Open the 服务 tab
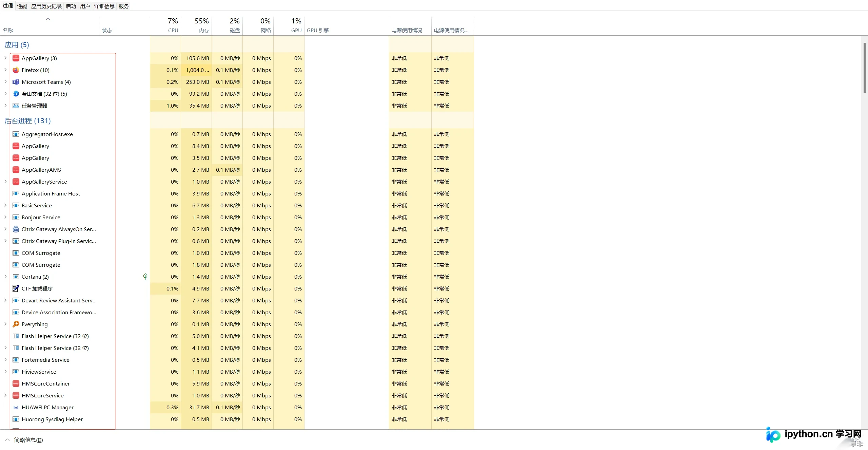Screen dimensions: 868x450 pyautogui.click(x=124, y=6)
